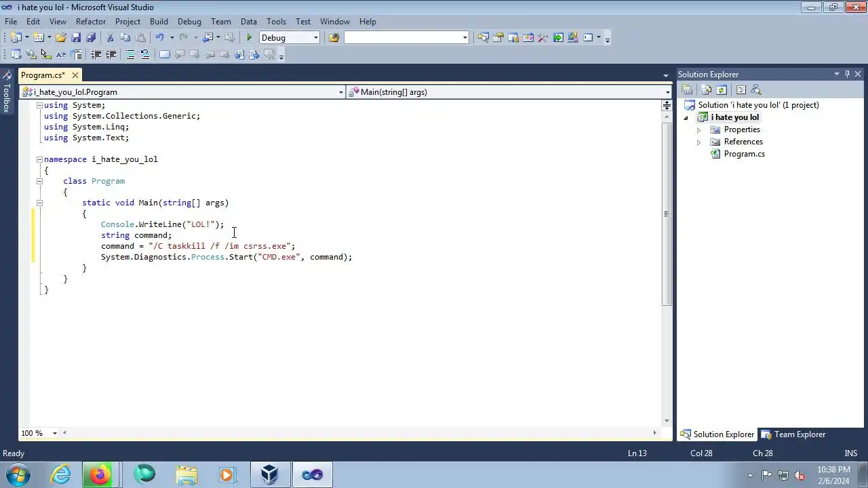This screenshot has width=868, height=488.
Task: Pin the Solution Explorer panel
Action: coord(847,75)
